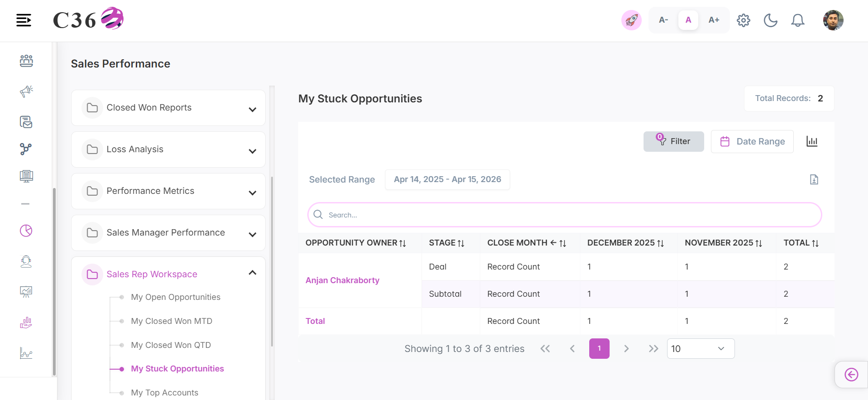The height and width of the screenshot is (400, 868).
Task: Click the left sidebar scrollbar
Action: (54, 282)
